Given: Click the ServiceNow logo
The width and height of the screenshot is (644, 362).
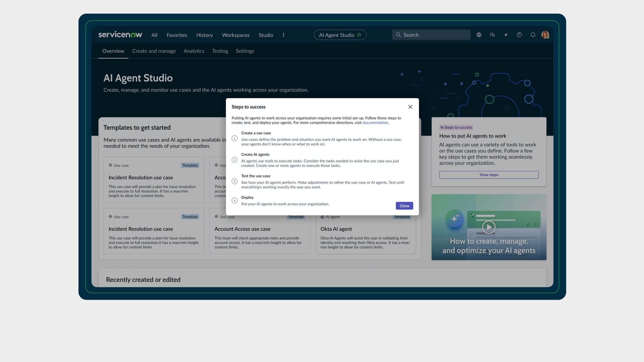Looking at the screenshot, I should [120, 34].
